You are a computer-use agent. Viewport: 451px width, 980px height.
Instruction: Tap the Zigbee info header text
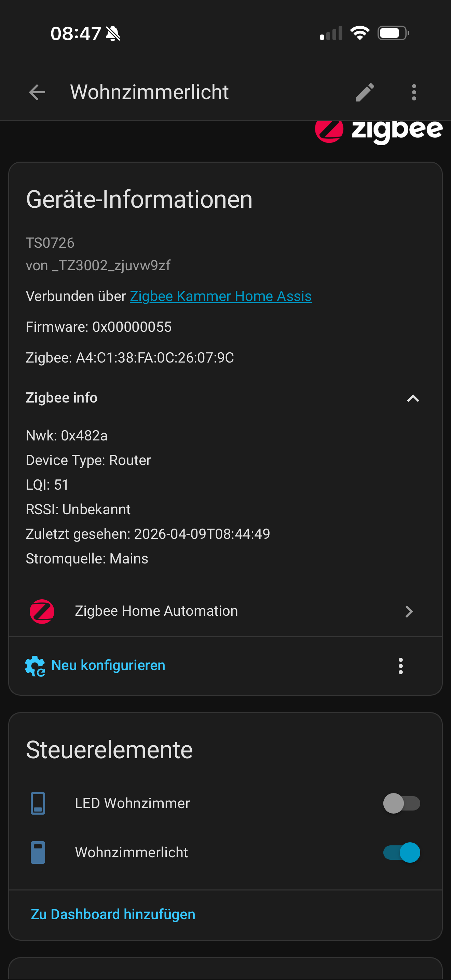61,397
